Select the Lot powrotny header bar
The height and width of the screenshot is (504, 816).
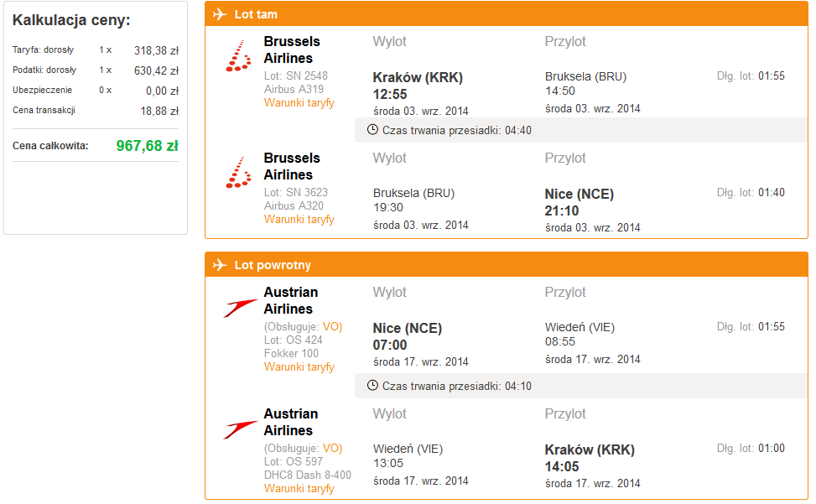coord(507,265)
